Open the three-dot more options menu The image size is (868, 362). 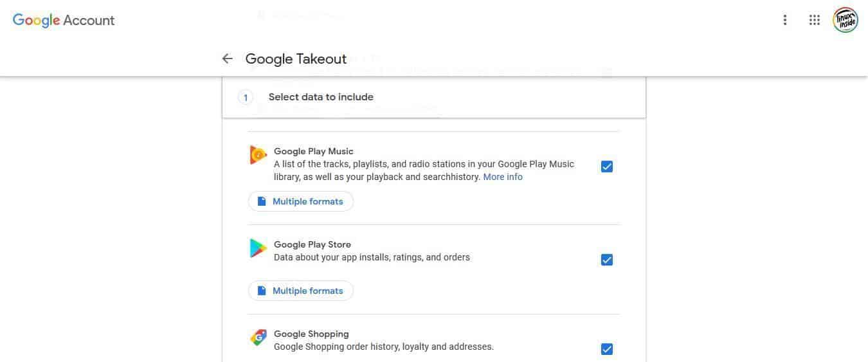click(784, 20)
